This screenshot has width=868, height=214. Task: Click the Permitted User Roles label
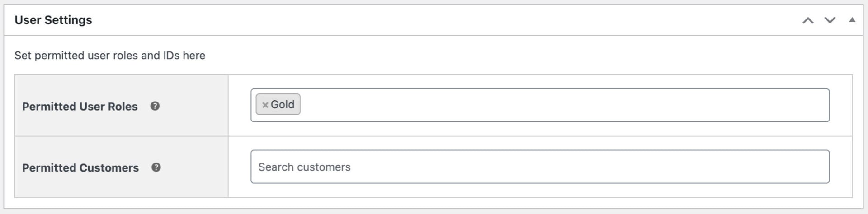80,107
